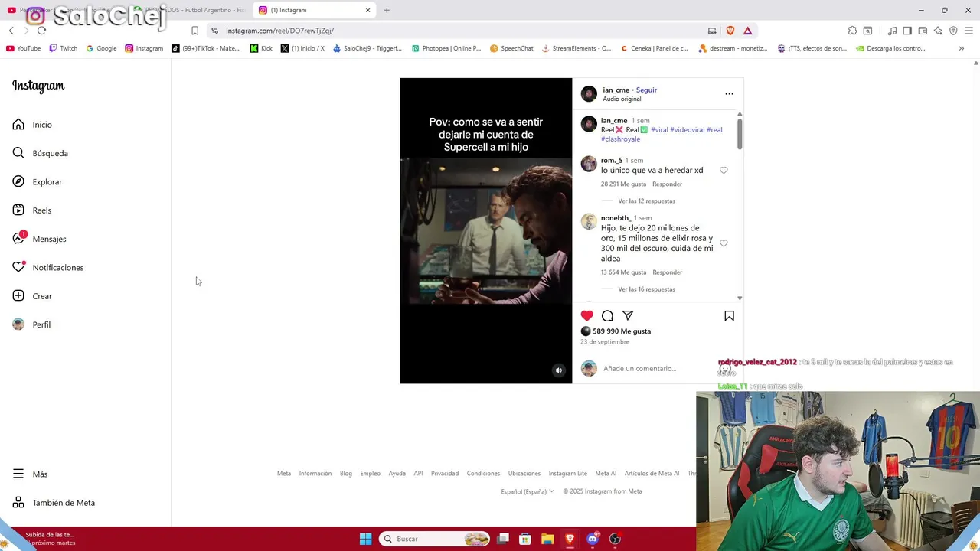Open Microsoft Store from taskbar
This screenshot has width=980, height=551.
[525, 539]
